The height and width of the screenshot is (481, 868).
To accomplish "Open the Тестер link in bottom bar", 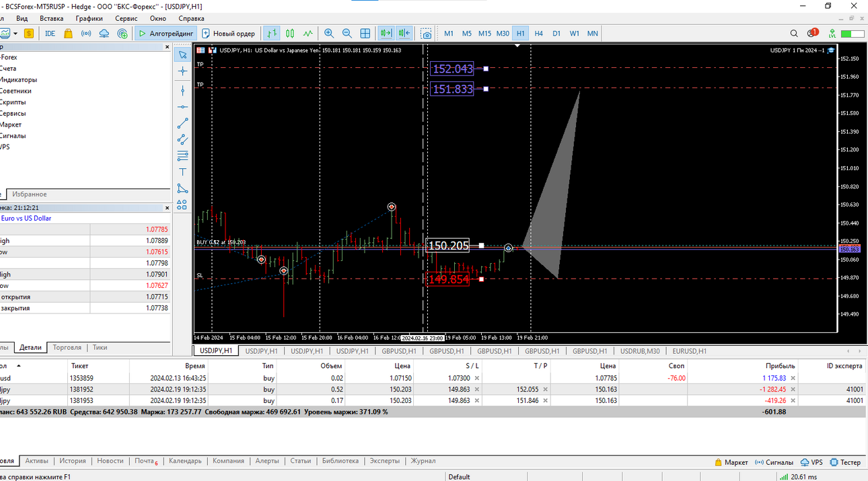I will point(845,462).
